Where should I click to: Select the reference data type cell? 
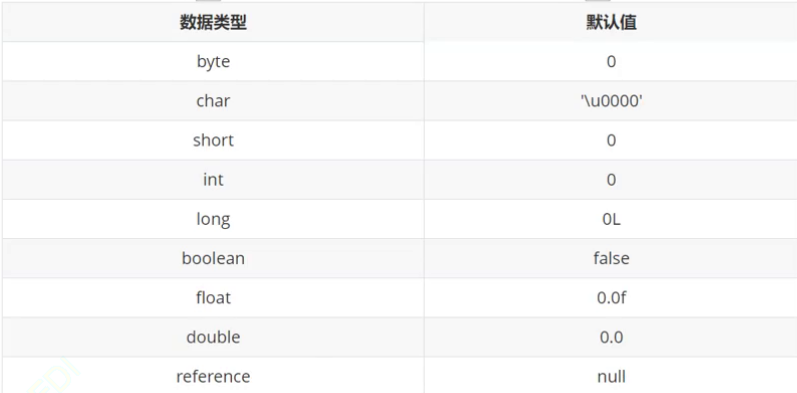pyautogui.click(x=213, y=376)
